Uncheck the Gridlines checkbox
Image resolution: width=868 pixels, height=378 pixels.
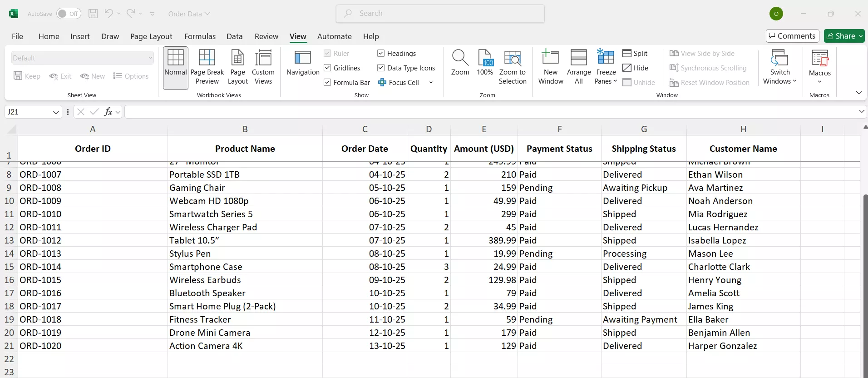tap(327, 68)
